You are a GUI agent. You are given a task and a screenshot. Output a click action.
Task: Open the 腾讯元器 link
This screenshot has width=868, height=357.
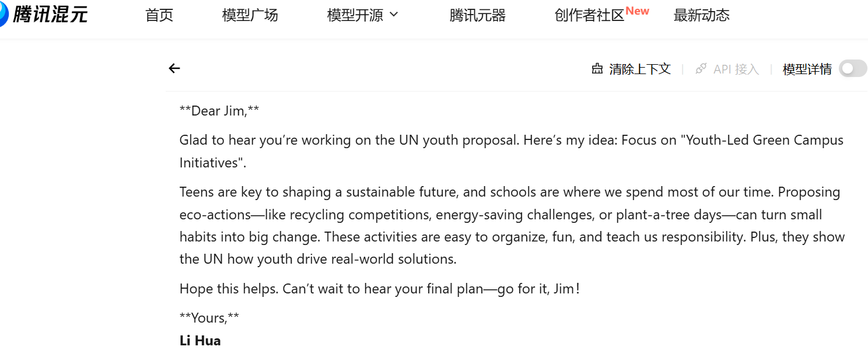(477, 15)
